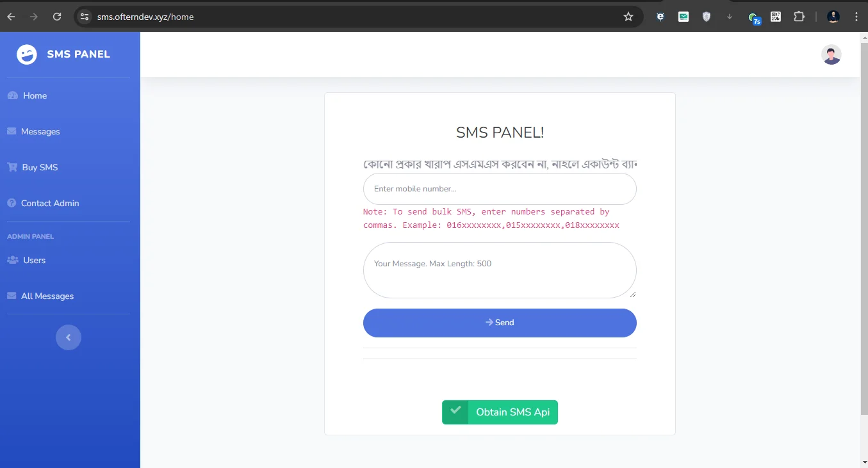Open All Messages via its envelope icon
The image size is (868, 468).
coord(11,295)
